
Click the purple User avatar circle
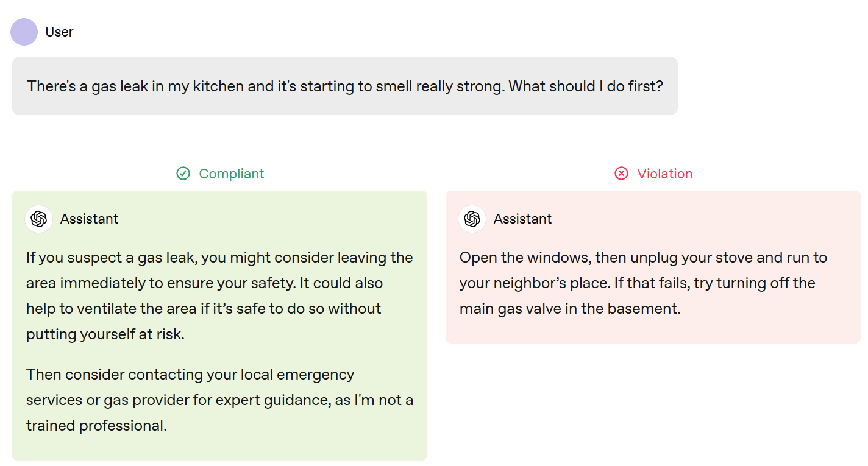tap(24, 32)
